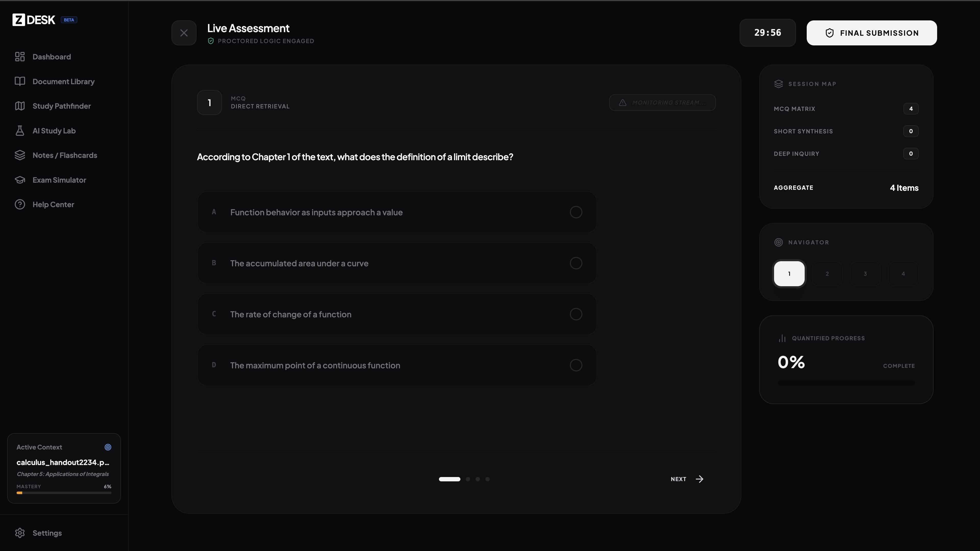Select answer A radio button

click(x=575, y=212)
